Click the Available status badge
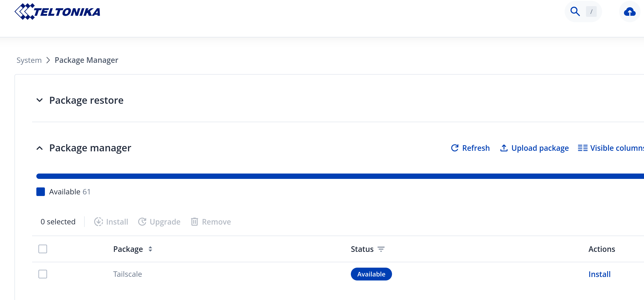The height and width of the screenshot is (300, 644). (x=371, y=274)
